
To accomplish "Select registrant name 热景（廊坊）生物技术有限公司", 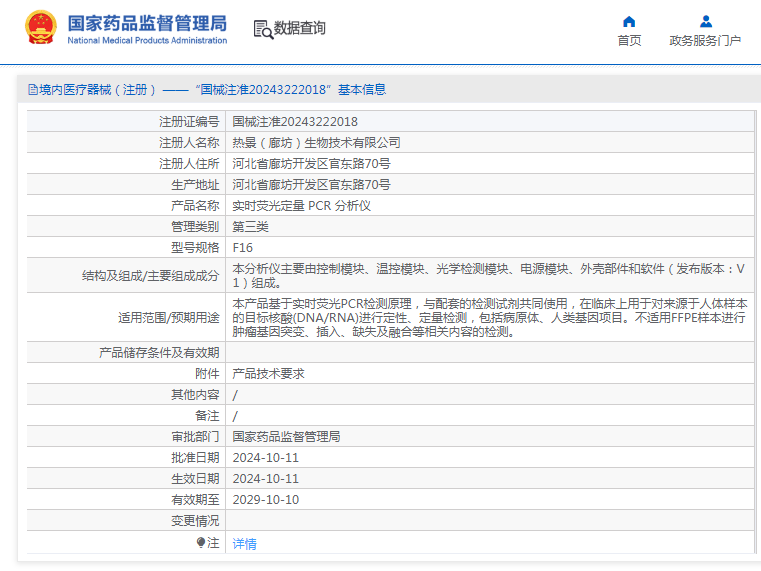I will pos(316,143).
